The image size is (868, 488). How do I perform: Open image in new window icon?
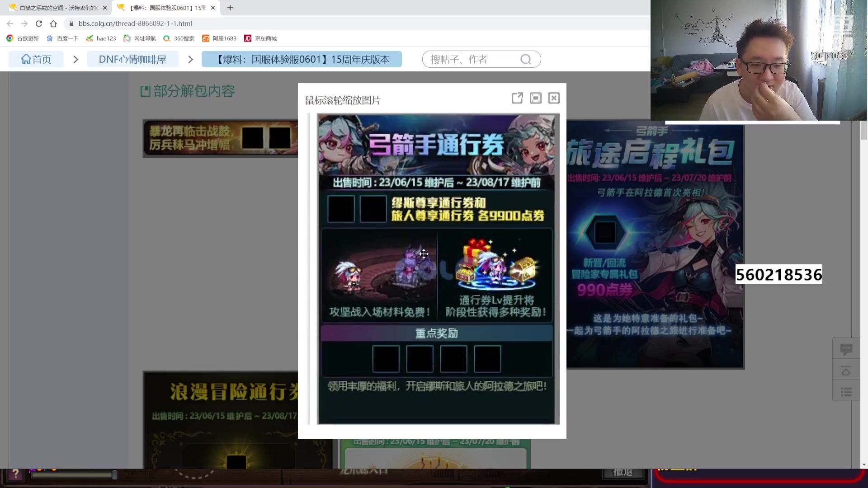(517, 98)
